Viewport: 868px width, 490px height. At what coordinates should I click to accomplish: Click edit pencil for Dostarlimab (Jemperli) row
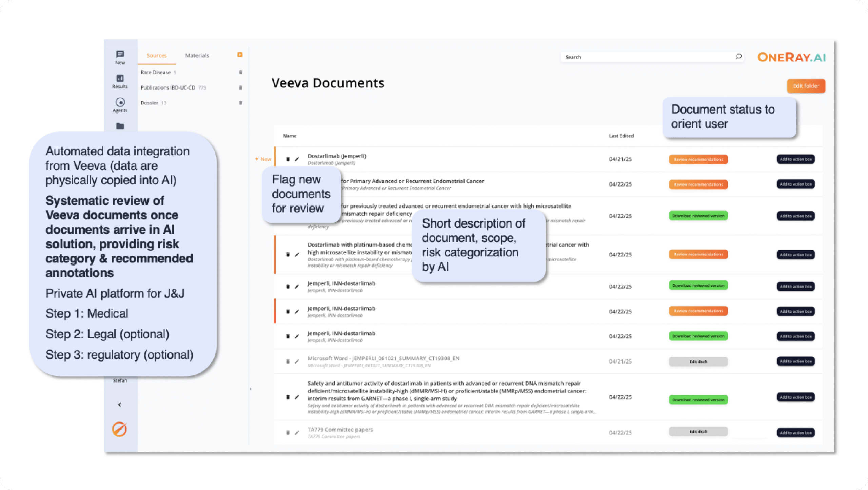297,159
